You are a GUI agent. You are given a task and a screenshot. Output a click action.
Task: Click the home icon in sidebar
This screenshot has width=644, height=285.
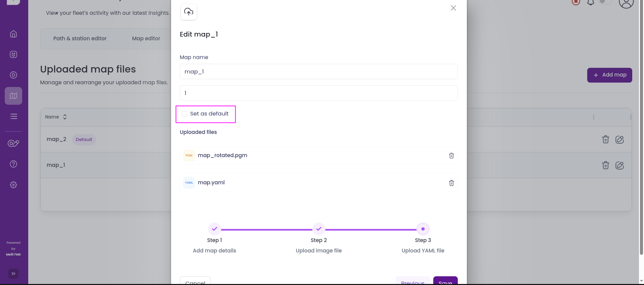click(13, 34)
